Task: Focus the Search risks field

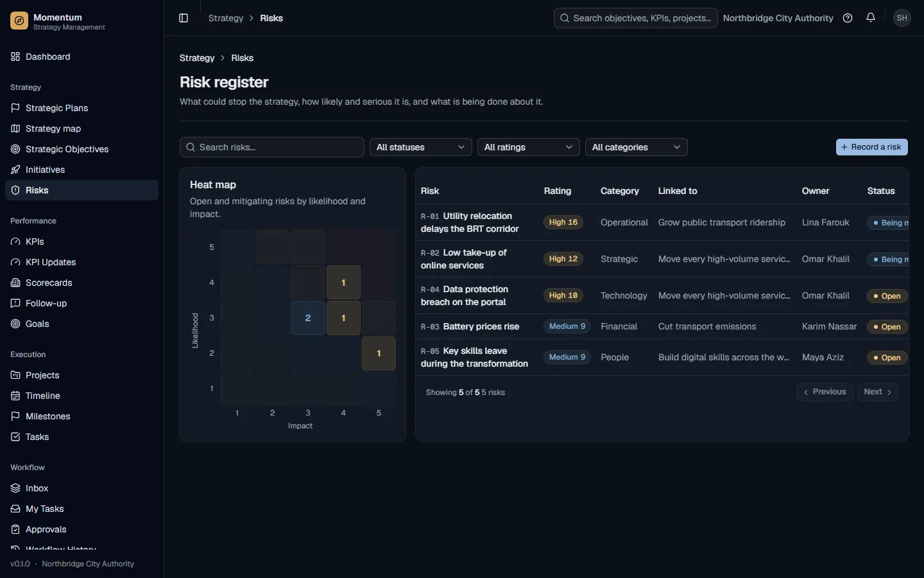Action: coord(272,147)
